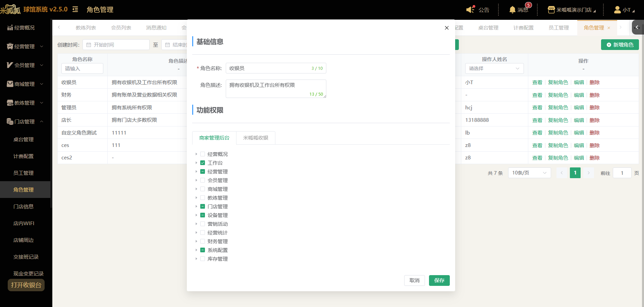The width and height of the screenshot is (644, 307).
Task: Open the 教练列表 tab
Action: tap(86, 28)
